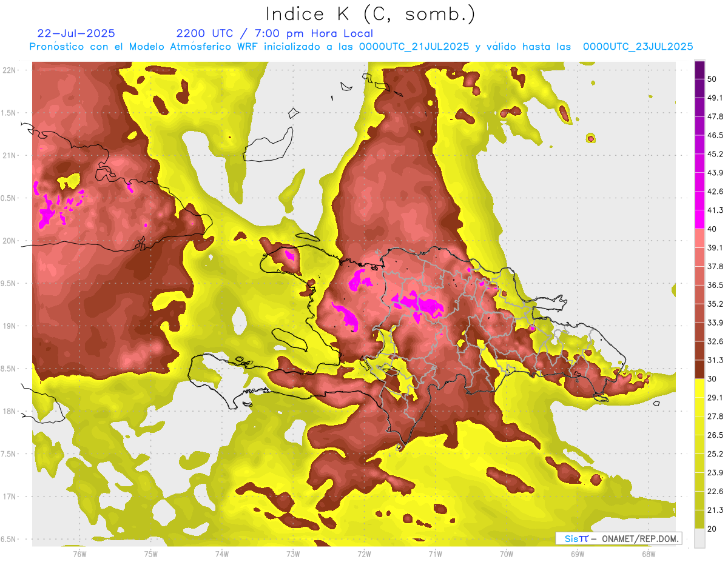
Task: Click the colorbar value "25.2"
Action: [715, 453]
